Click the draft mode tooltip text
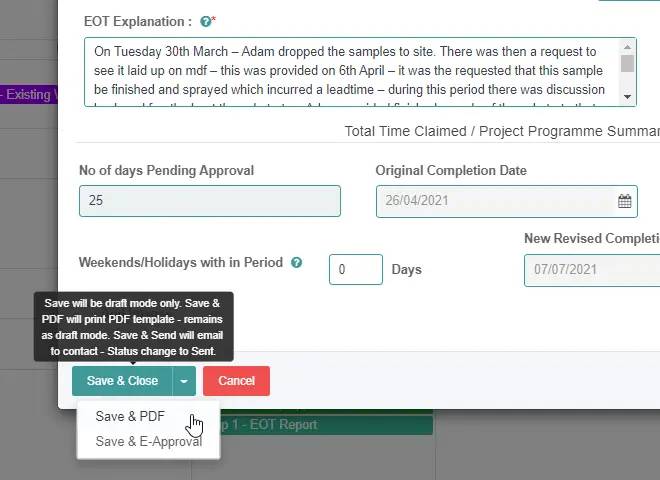The image size is (660, 480). 134,327
